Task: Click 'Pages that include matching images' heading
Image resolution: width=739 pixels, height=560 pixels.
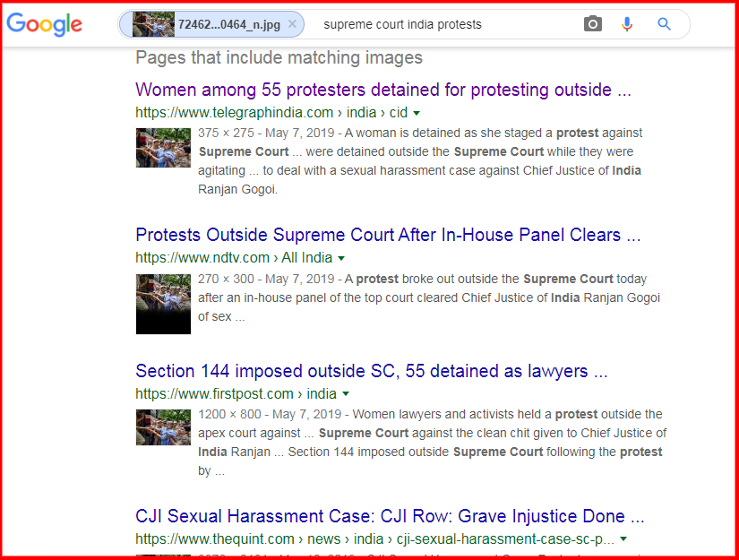Action: pos(279,57)
